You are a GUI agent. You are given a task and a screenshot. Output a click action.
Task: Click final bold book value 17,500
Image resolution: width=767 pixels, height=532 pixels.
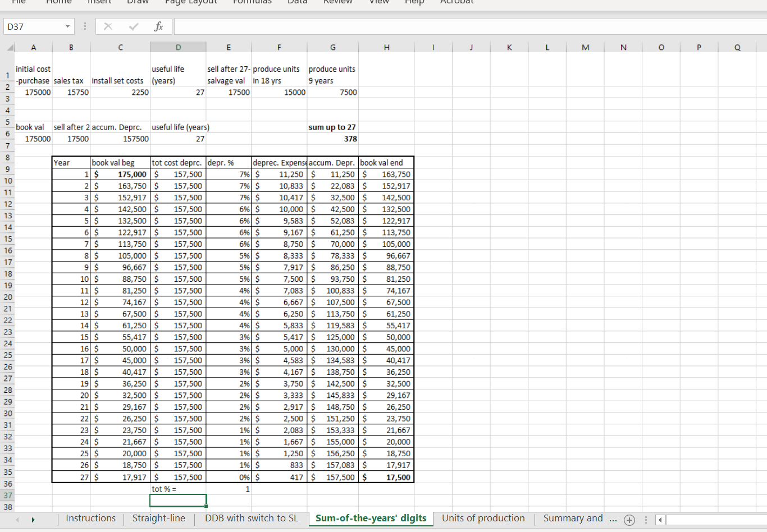click(386, 477)
